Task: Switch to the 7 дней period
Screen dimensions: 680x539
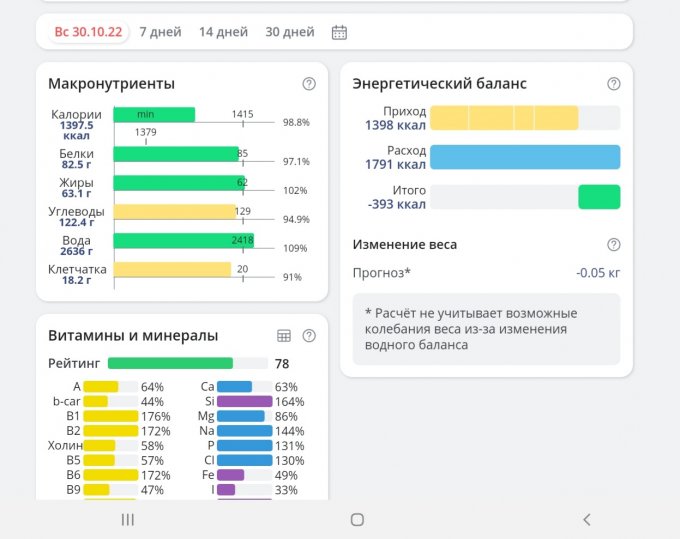Action: click(x=160, y=32)
